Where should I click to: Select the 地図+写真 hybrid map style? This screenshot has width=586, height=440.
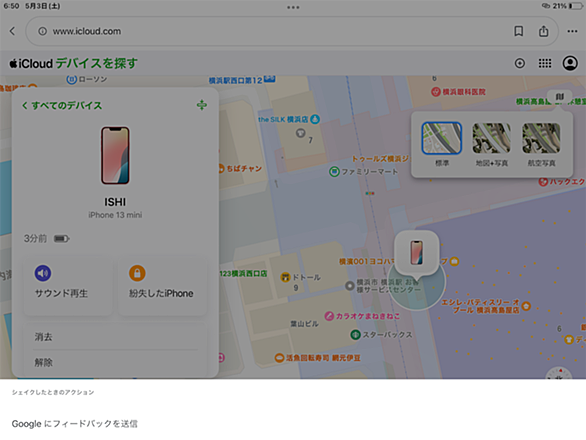coord(491,144)
